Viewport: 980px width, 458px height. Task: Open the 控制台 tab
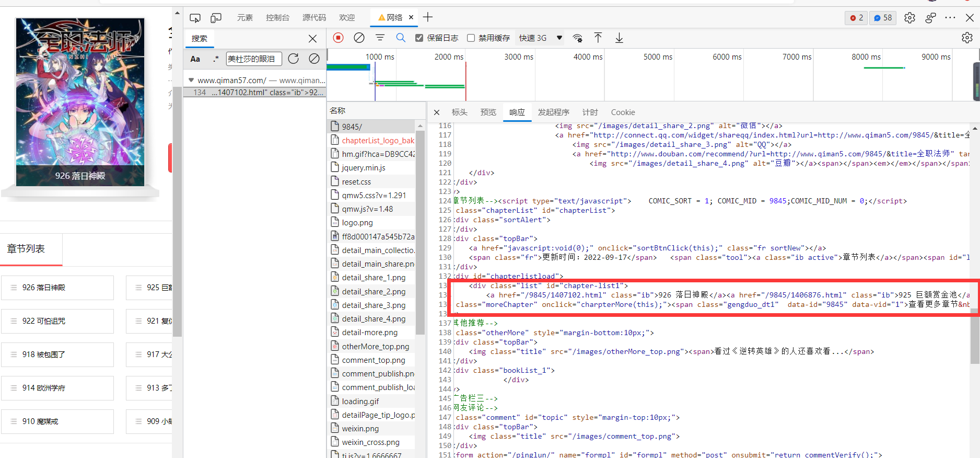tap(277, 18)
